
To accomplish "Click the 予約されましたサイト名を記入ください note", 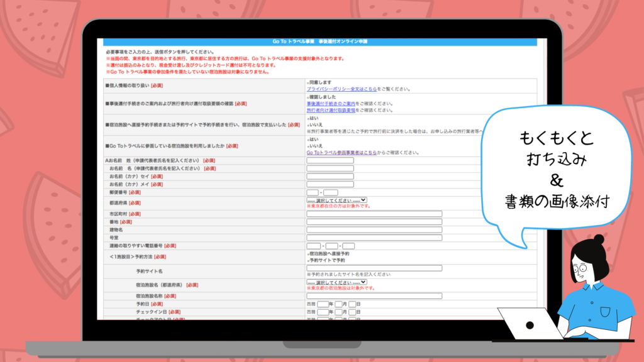I will (348, 274).
